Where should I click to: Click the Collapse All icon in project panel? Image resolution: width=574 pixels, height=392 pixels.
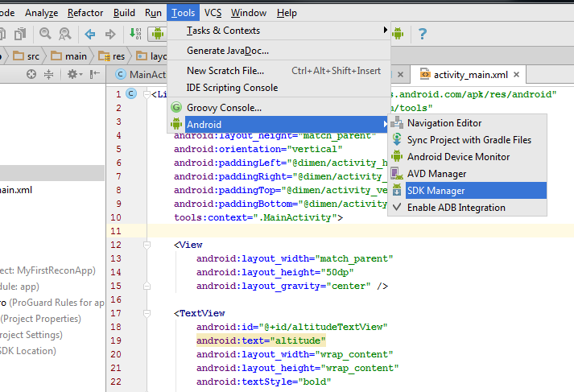point(48,74)
